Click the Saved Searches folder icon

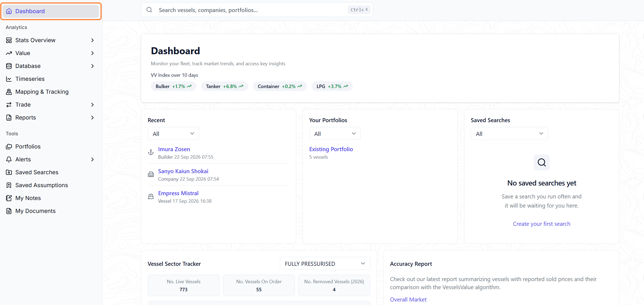pos(9,172)
